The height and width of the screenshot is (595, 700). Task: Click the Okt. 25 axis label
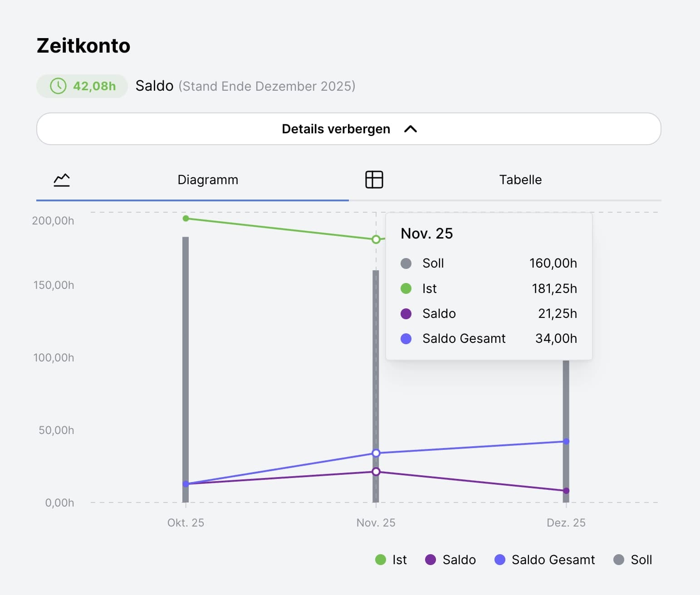[186, 523]
